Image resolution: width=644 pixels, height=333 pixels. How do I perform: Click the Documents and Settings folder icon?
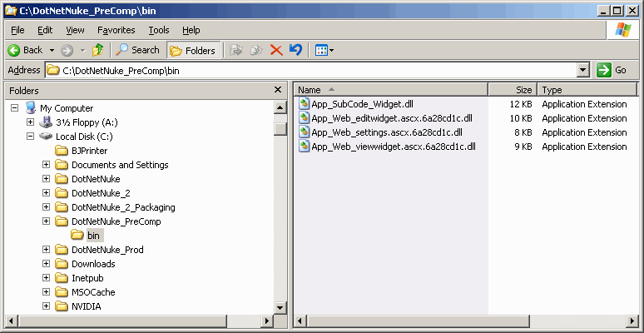[x=62, y=165]
